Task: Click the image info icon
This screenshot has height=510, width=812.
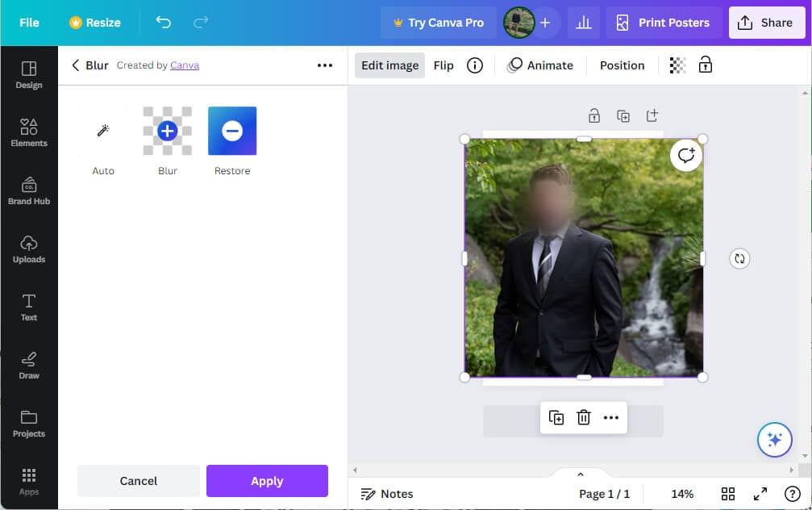Action: 475,65
